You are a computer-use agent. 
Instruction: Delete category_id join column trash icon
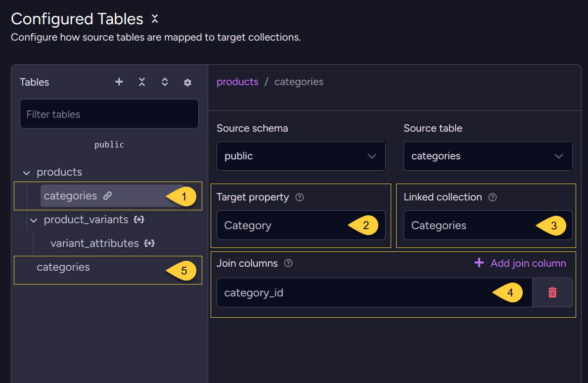coord(552,292)
